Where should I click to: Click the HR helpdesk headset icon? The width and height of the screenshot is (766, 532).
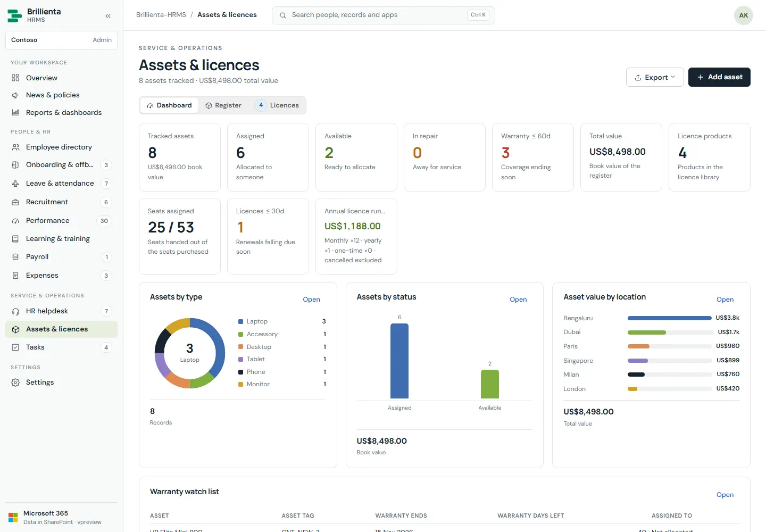15,311
